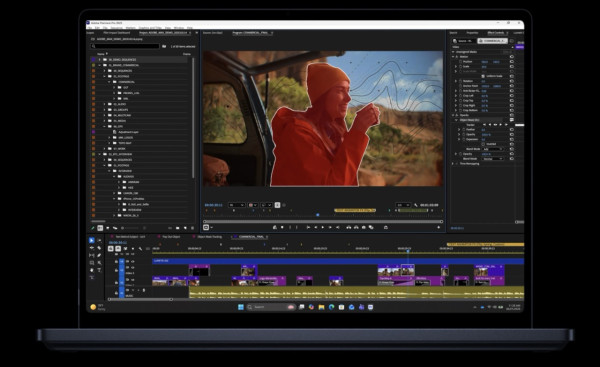The image size is (600, 367).
Task: Select the iPhone_16ProMax folder
Action: click(x=134, y=199)
